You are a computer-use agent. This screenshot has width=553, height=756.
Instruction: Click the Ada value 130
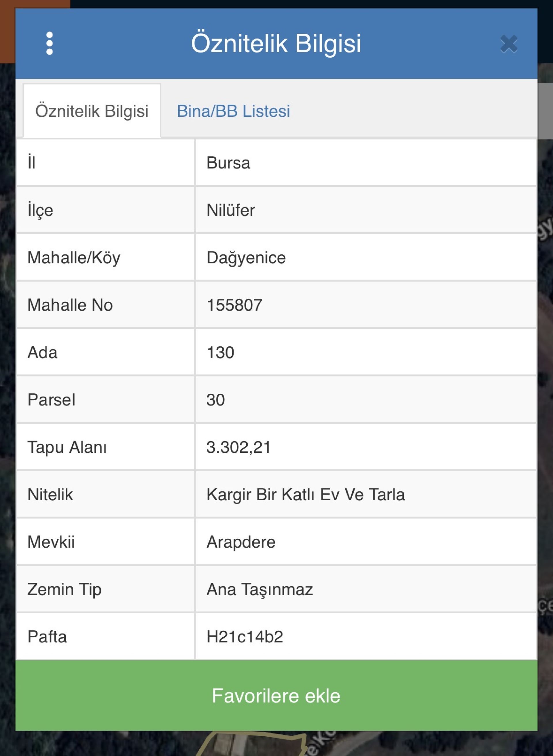tap(220, 352)
